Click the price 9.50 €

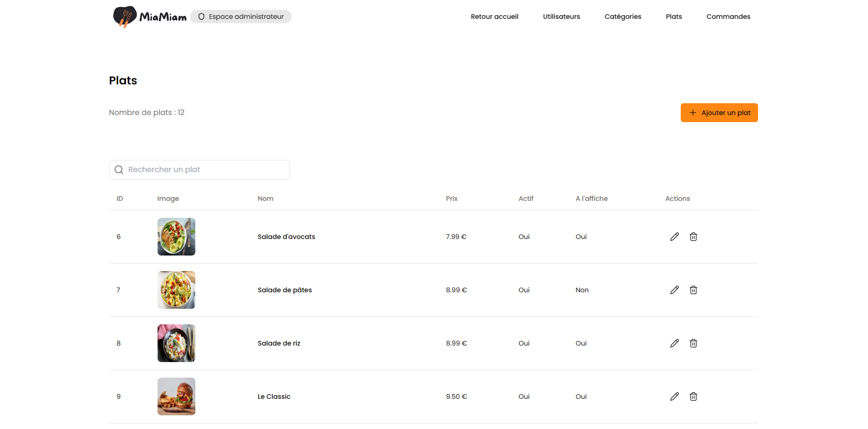coord(457,396)
